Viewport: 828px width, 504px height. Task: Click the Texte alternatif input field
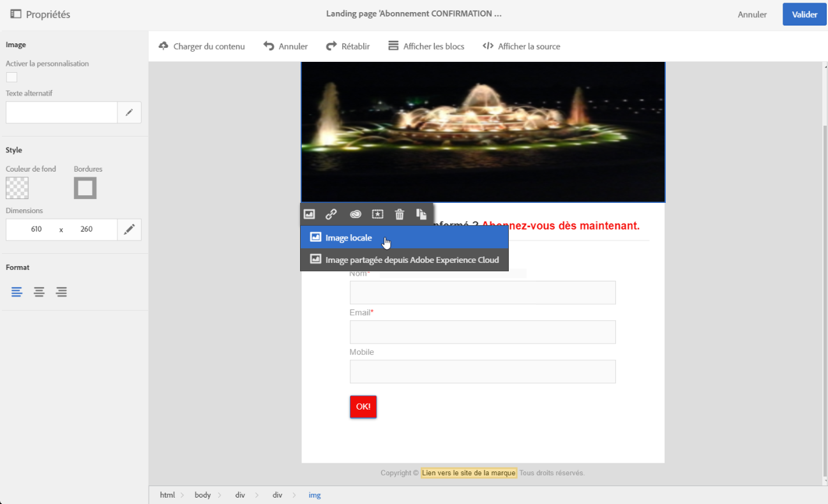pos(62,112)
